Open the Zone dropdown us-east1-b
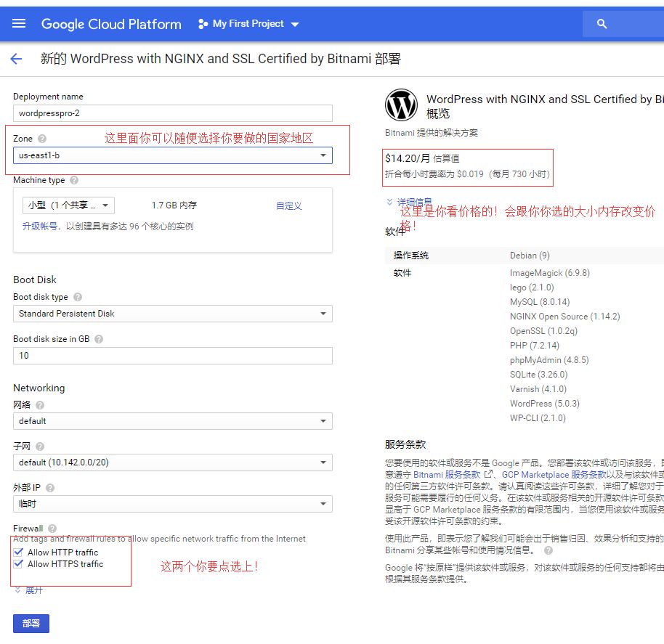This screenshot has height=644, width=664. [x=173, y=155]
